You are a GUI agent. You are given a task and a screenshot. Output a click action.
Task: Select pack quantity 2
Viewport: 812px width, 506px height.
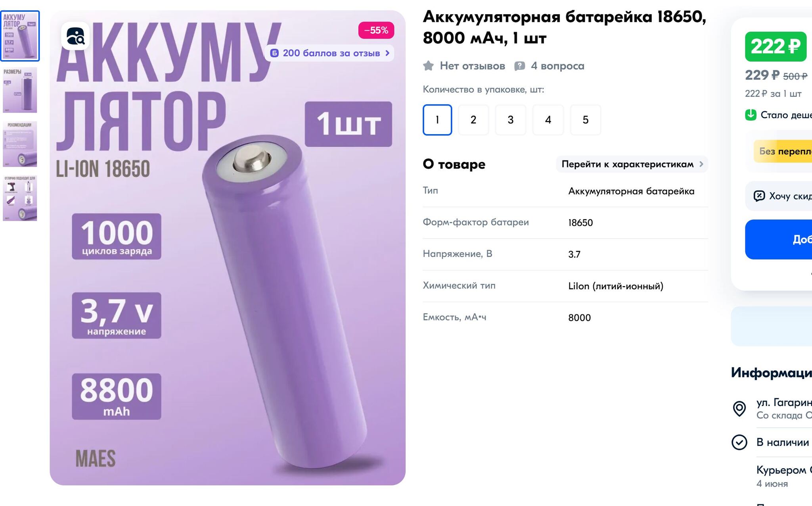pos(473,120)
